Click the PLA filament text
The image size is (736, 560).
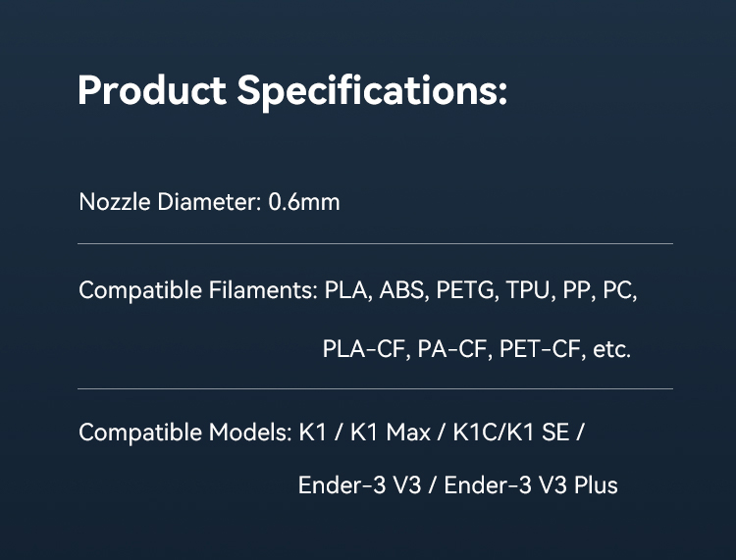tap(345, 290)
